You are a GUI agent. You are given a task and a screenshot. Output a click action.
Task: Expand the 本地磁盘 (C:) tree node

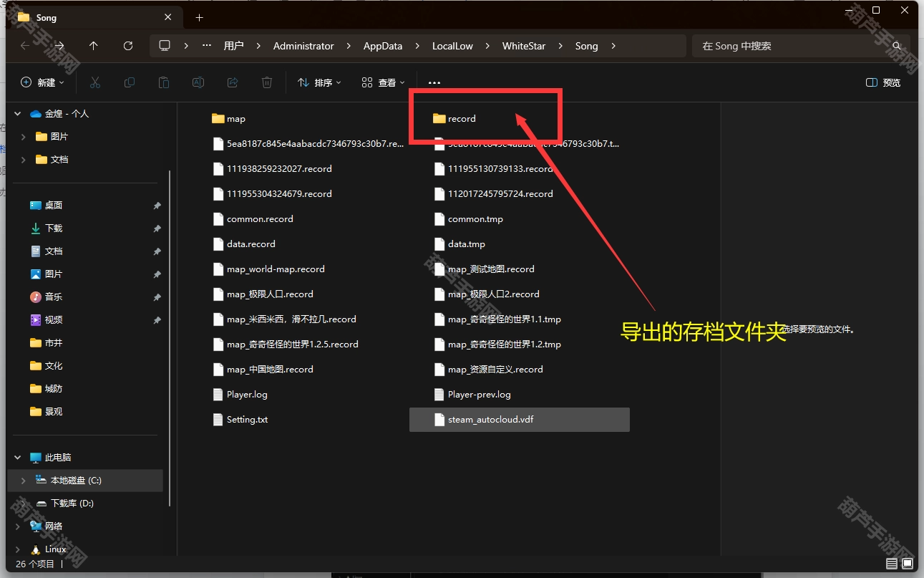(x=24, y=481)
